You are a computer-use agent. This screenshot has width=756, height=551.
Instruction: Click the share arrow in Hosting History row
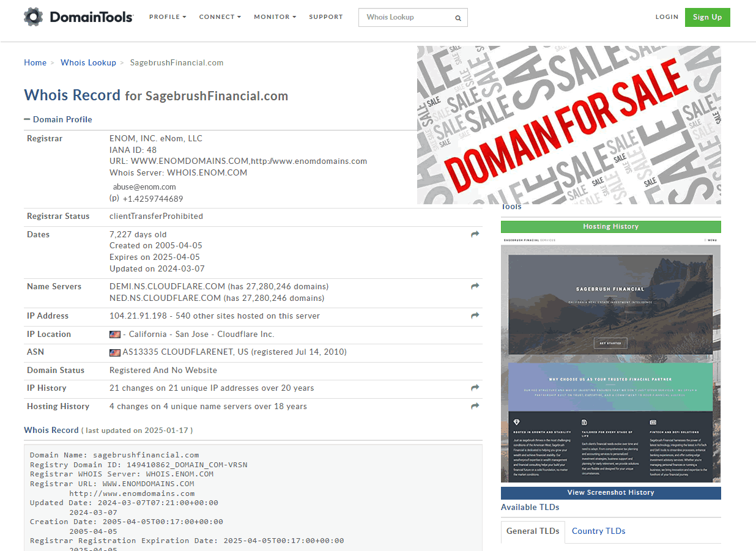tap(475, 406)
